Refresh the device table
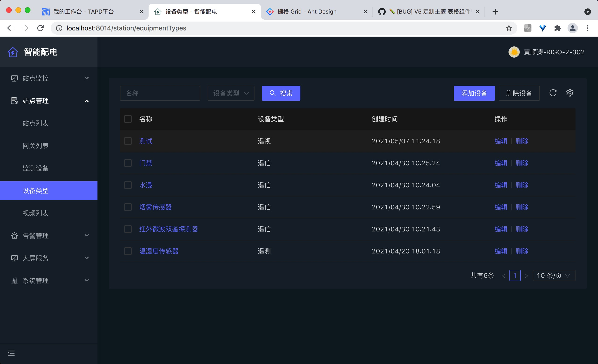The image size is (598, 364). tap(553, 93)
